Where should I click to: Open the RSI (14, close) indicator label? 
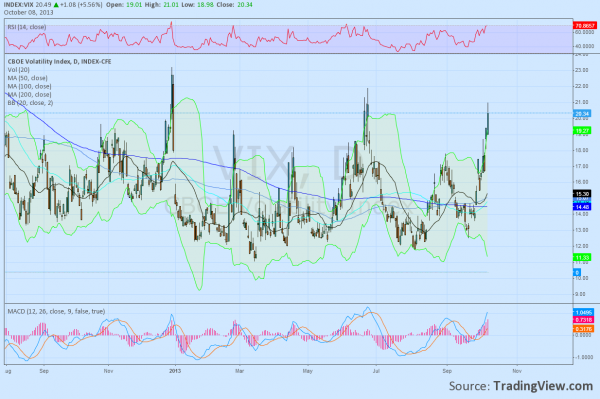(26, 27)
